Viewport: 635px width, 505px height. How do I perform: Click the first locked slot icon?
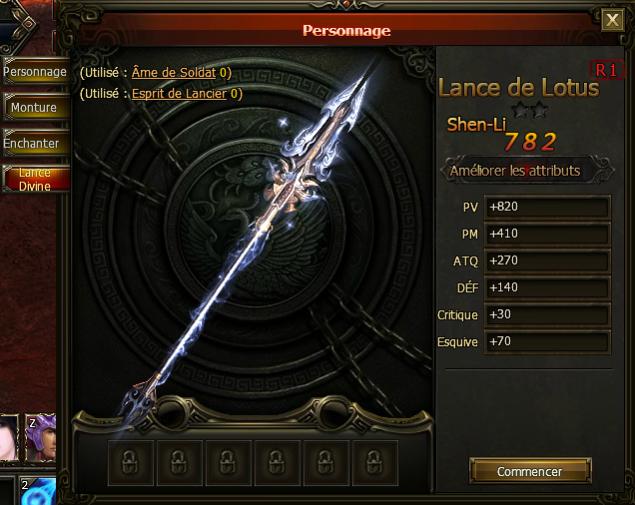pyautogui.click(x=131, y=462)
